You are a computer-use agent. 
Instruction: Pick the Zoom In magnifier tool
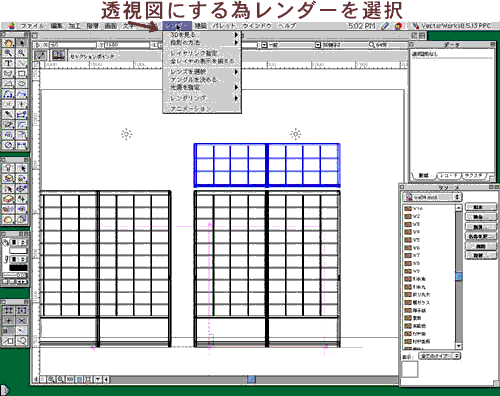click(8, 53)
